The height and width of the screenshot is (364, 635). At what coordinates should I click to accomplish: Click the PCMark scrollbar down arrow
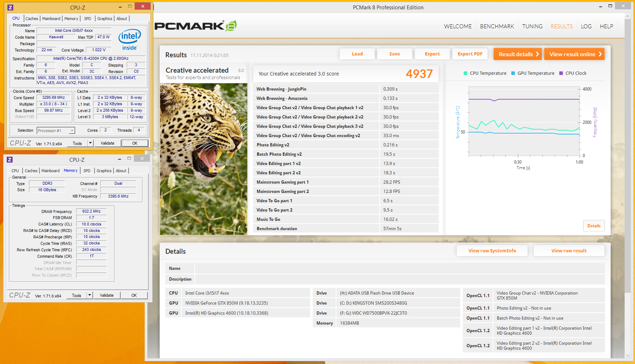click(x=627, y=355)
